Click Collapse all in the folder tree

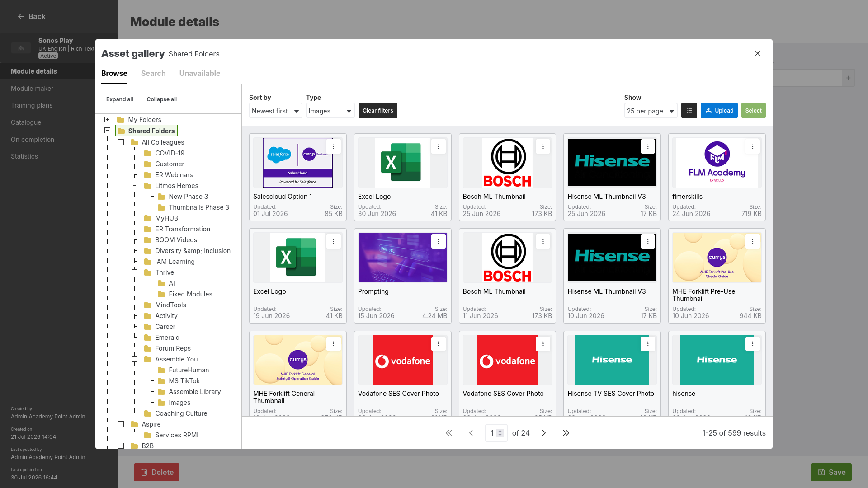tap(161, 99)
